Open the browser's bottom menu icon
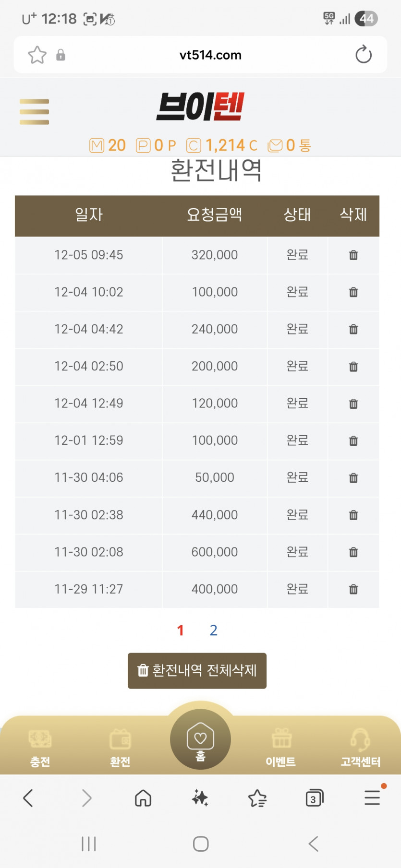The height and width of the screenshot is (868, 401). [x=372, y=798]
